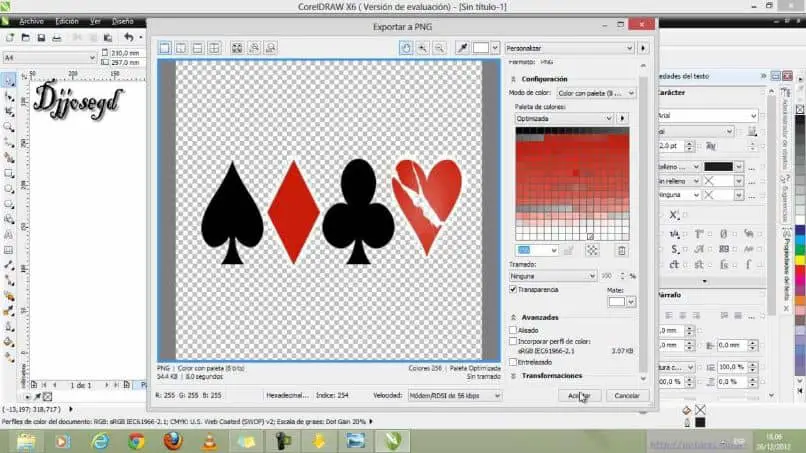Image resolution: width=806 pixels, height=453 pixels.
Task: Select the Zoom tool in CorelDRAW toolbox
Action: [x=9, y=127]
